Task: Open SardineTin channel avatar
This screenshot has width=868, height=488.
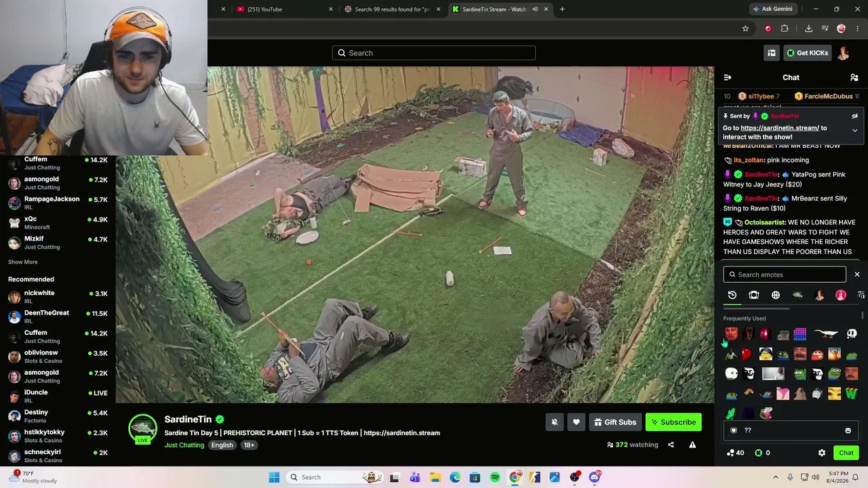Action: 142,429
